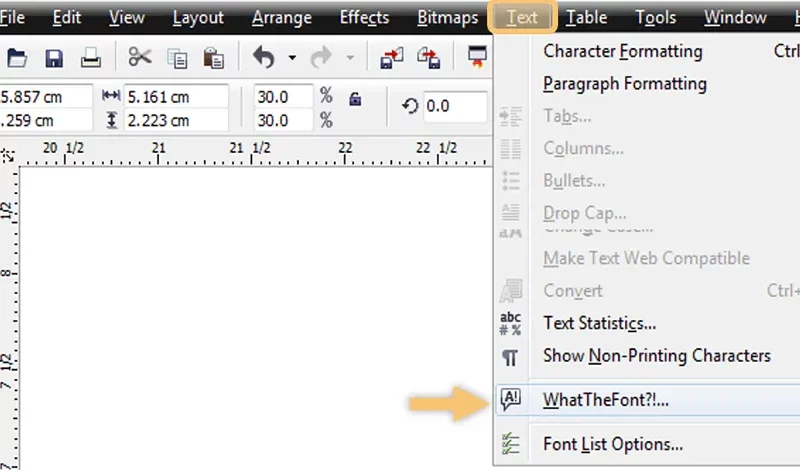The image size is (800, 470).
Task: Click the Paste clipboard icon
Action: [213, 58]
